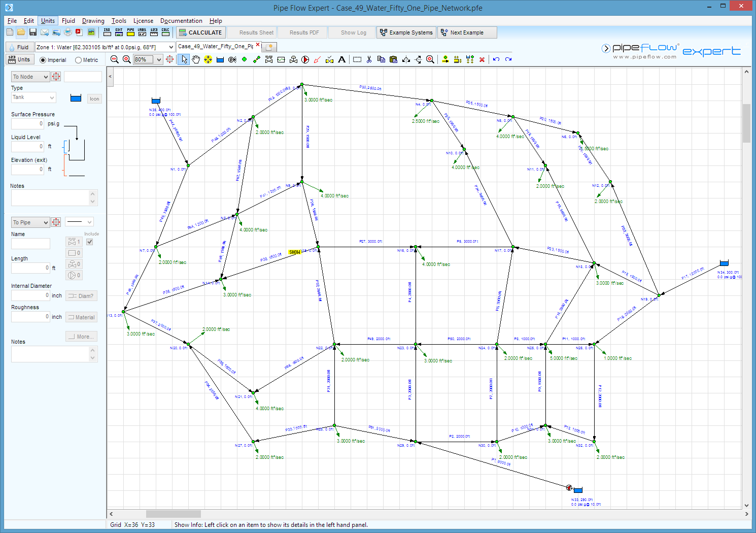This screenshot has height=533, width=756.
Task: Zoom out with the minus magnifier
Action: (115, 59)
